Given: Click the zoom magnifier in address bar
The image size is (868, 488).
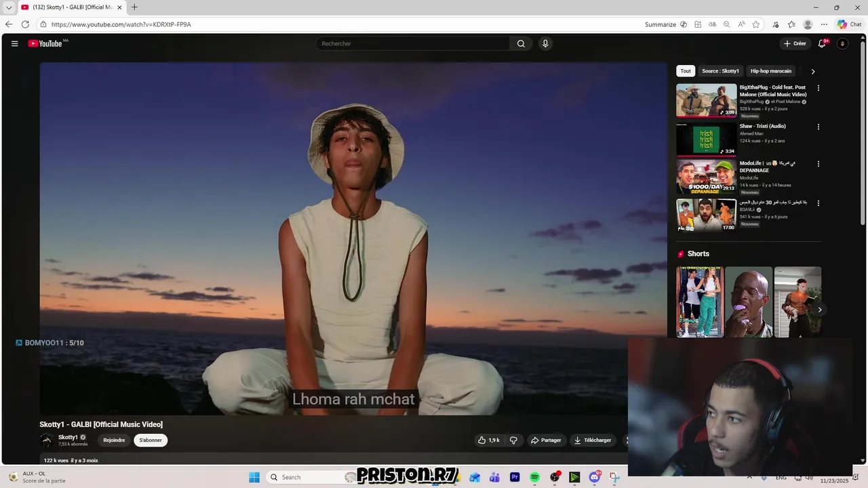Looking at the screenshot, I should [x=727, y=24].
